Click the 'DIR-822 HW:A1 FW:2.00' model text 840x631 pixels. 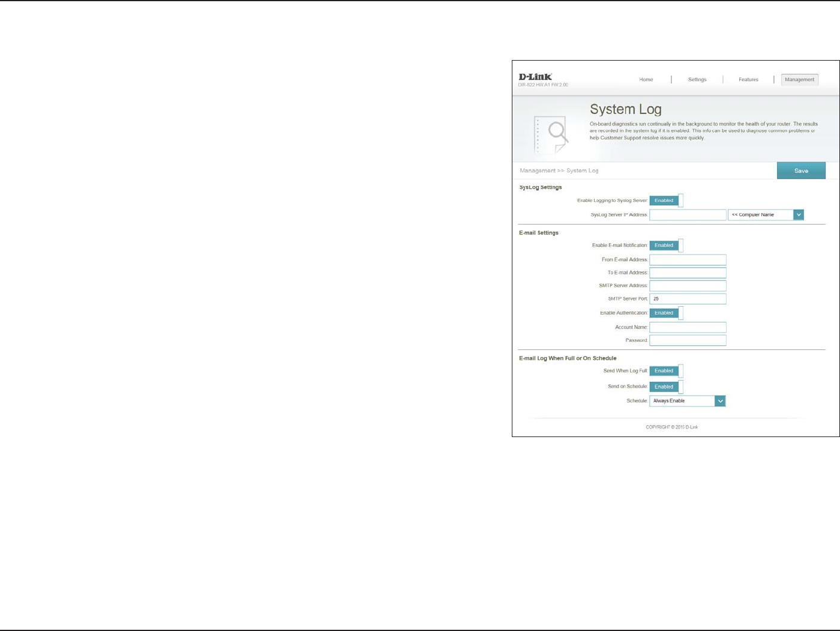click(543, 85)
